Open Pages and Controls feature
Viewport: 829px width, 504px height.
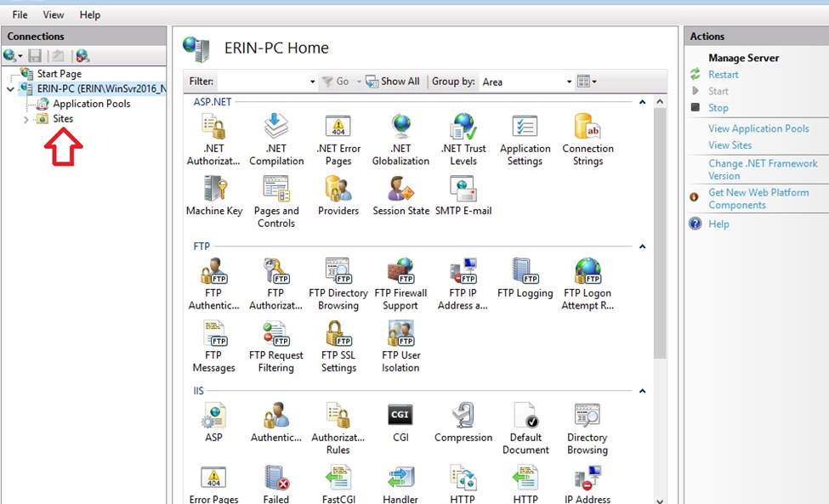[276, 201]
